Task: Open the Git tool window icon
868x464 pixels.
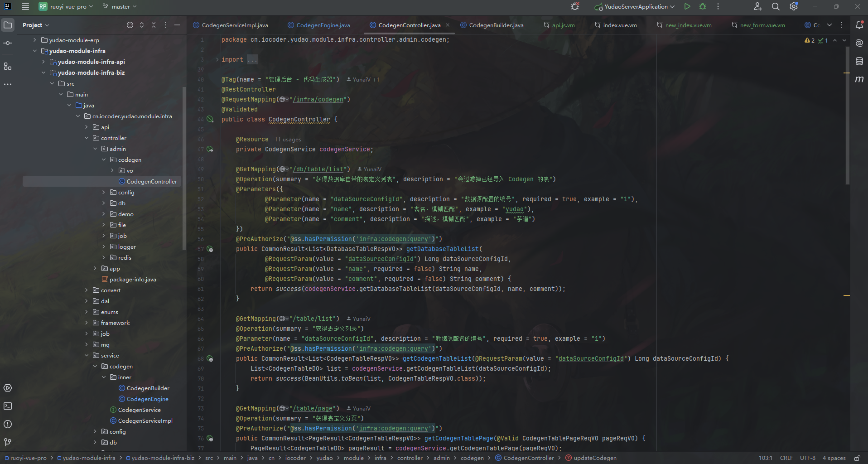Action: [x=8, y=442]
